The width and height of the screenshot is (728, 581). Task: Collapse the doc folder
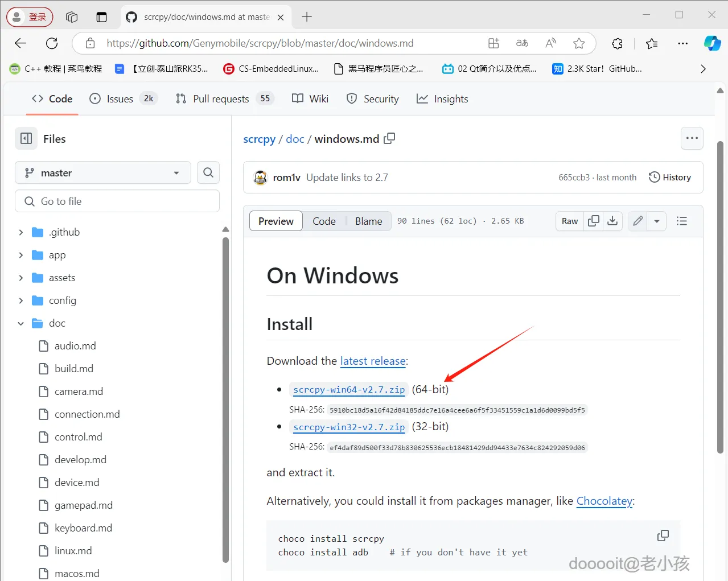pyautogui.click(x=21, y=323)
